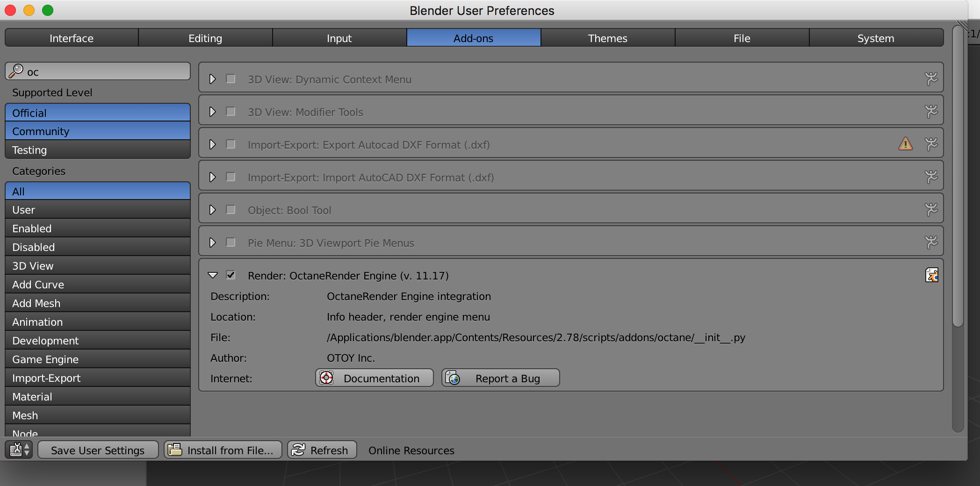Screen dimensions: 980x486
Task: Toggle the Official supported level filter
Action: [x=98, y=113]
